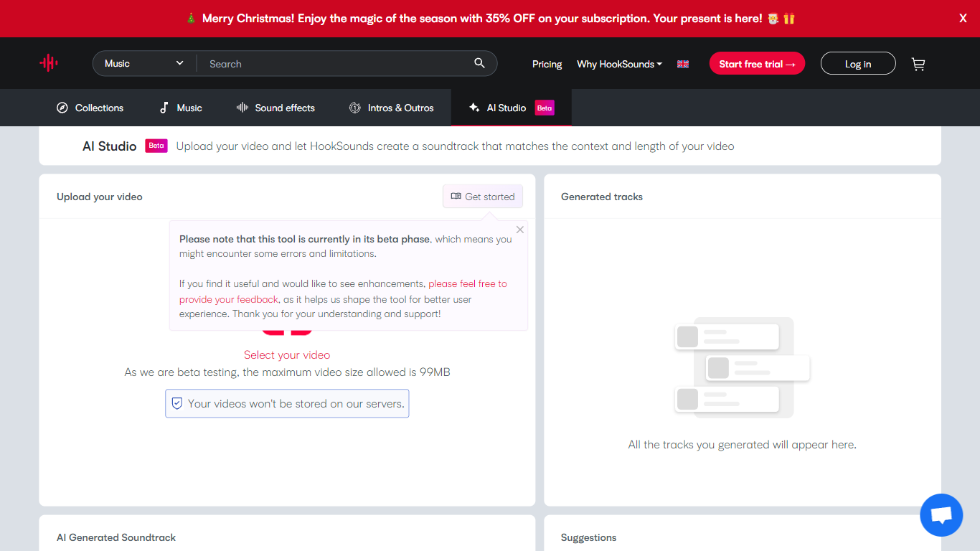Open the chat support bubble
Viewport: 980px width, 551px height.
tap(941, 515)
